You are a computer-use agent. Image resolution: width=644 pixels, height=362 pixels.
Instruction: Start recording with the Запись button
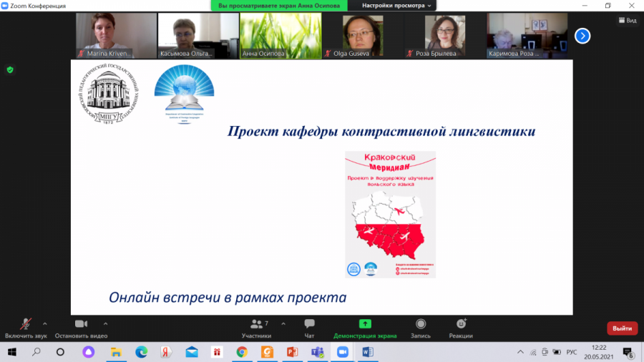point(421,327)
